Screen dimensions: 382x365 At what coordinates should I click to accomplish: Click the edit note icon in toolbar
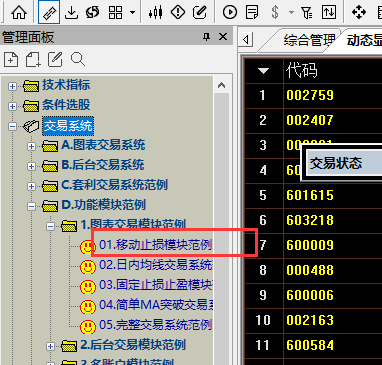[200, 12]
